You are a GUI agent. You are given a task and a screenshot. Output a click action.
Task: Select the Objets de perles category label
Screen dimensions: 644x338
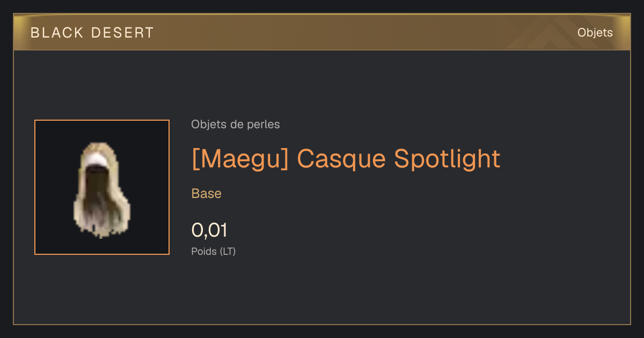point(236,124)
